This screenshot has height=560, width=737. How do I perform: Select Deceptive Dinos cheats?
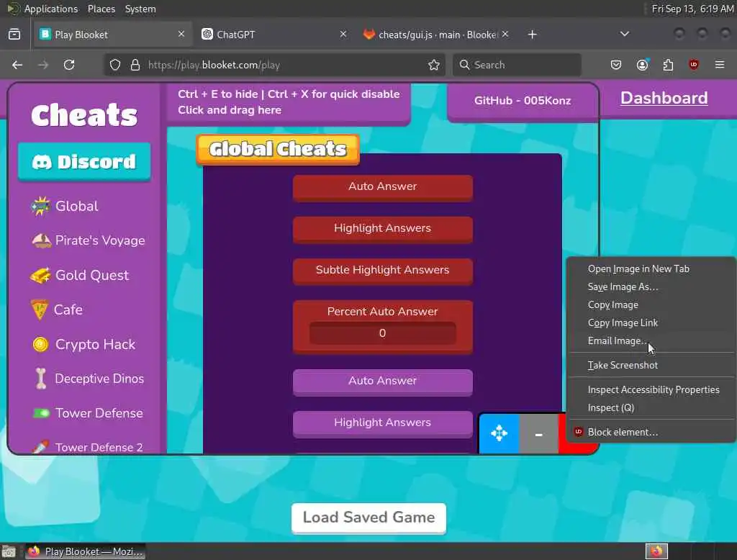(x=89, y=379)
